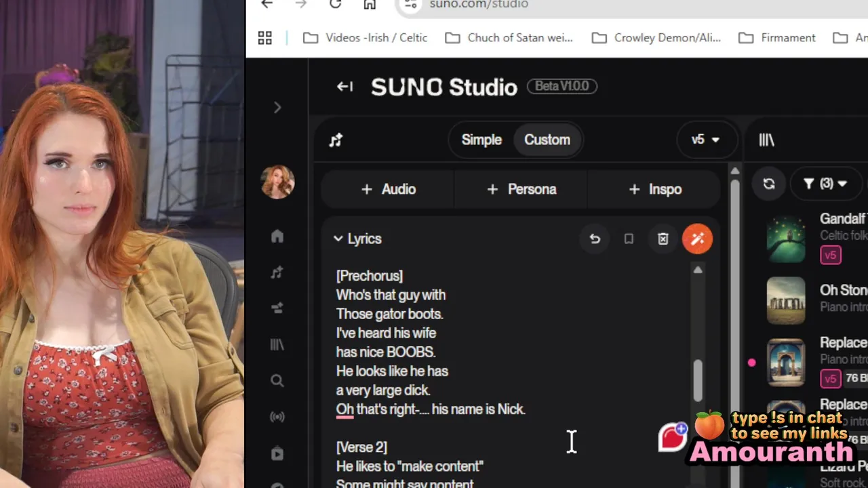Screen dimensions: 868x488
Task: Collapse the Lyrics section
Action: (357, 239)
